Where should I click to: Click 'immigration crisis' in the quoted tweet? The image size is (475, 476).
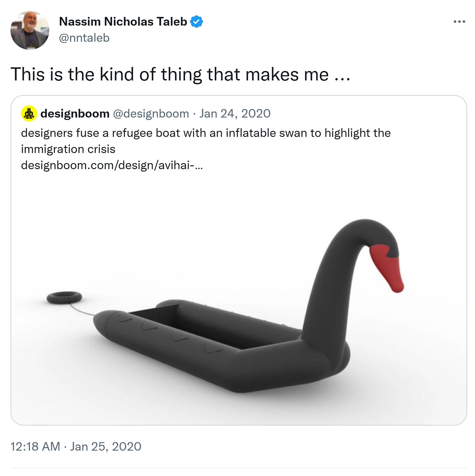pos(68,149)
